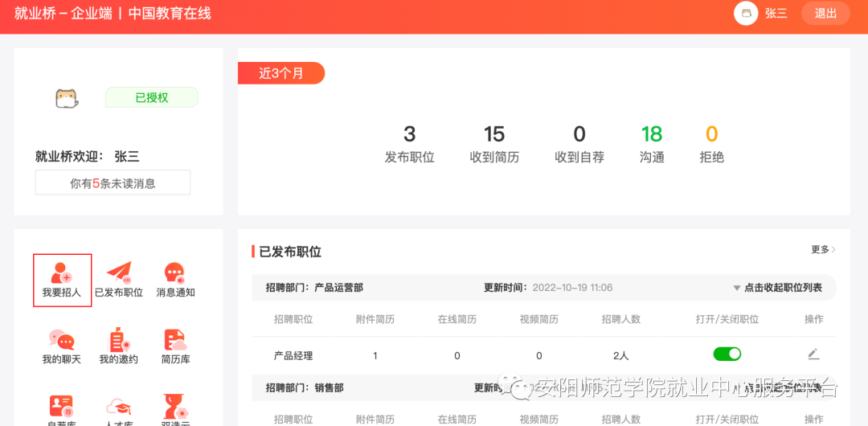The height and width of the screenshot is (426, 868).
Task: Click the 招聘部门：销售部 header
Action: point(305,388)
